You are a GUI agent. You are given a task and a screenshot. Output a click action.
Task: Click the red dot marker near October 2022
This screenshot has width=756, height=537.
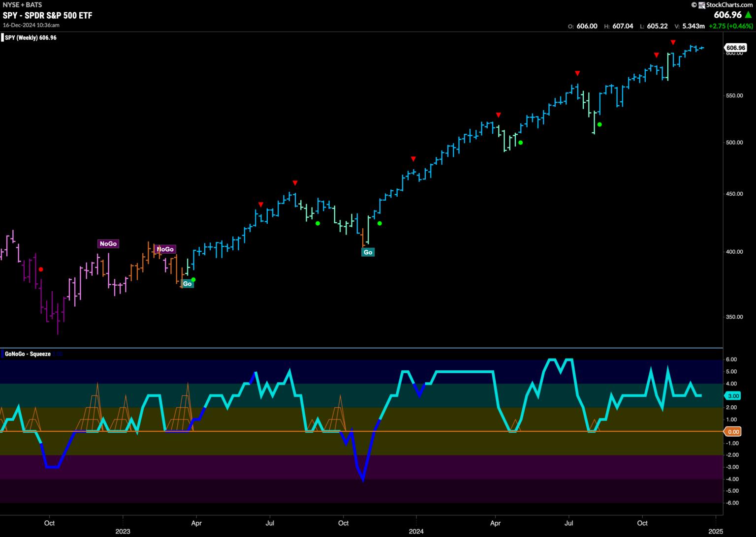41,269
